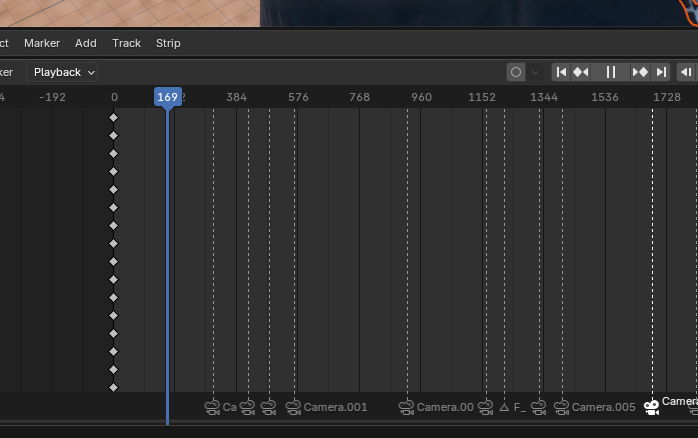Click the 1152 frame label on the ruler
The image size is (698, 438).
(x=482, y=97)
